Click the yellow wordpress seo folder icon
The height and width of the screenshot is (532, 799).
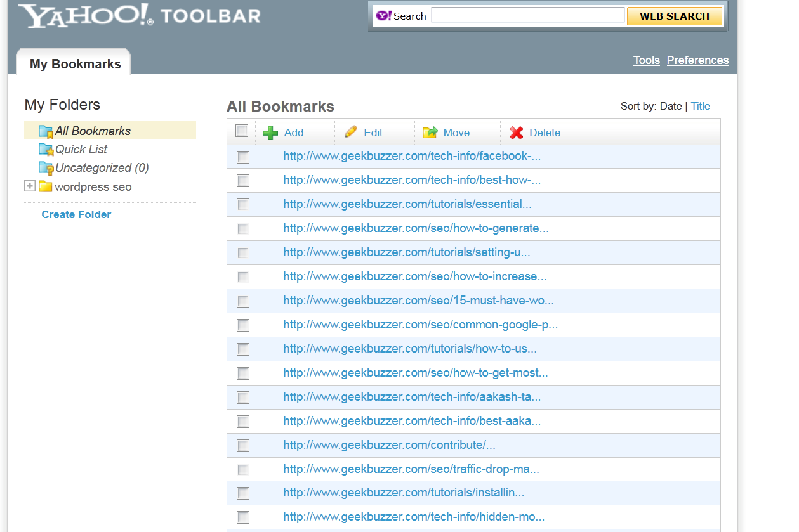coord(45,186)
